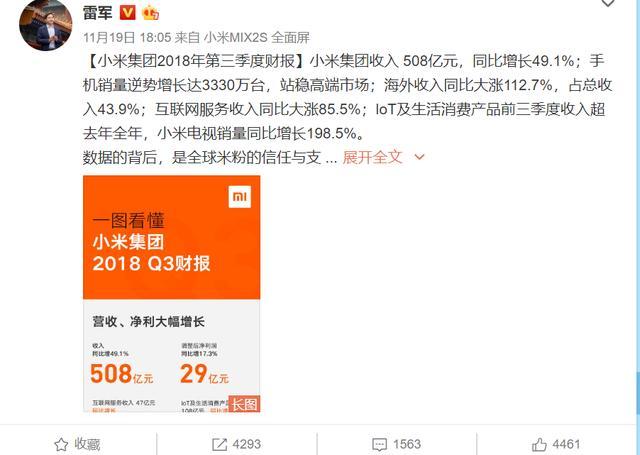This screenshot has width=640, height=455.
Task: Open username 雷军 profile link
Action: click(x=98, y=13)
